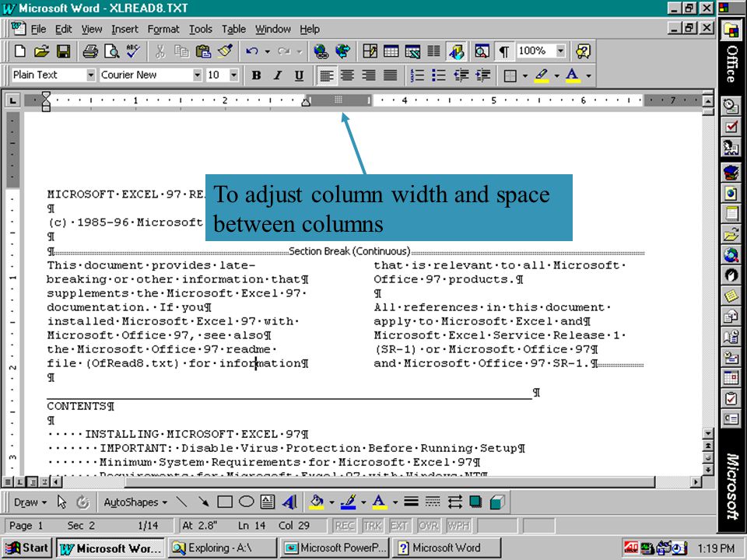The height and width of the screenshot is (560, 747).
Task: Open the Table menu
Action: [x=234, y=29]
